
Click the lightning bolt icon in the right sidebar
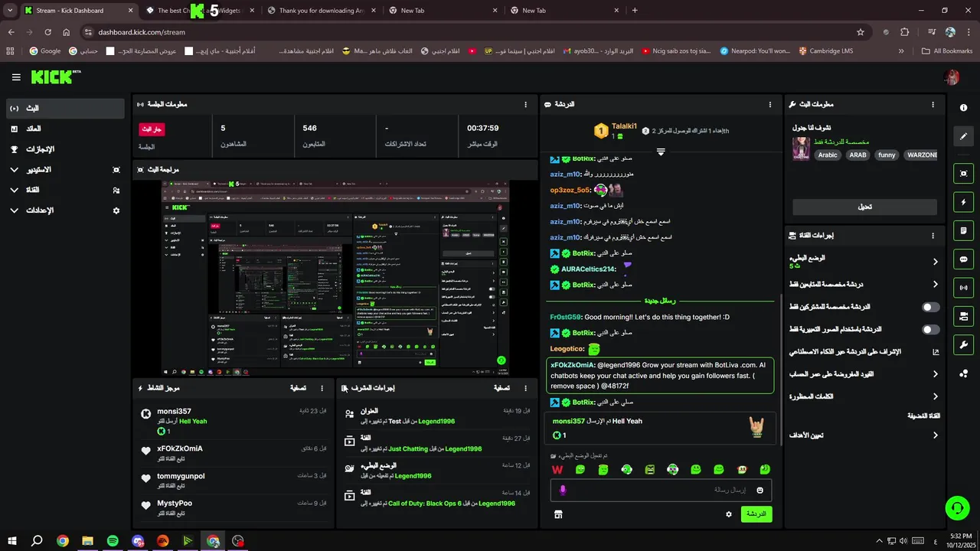click(963, 202)
